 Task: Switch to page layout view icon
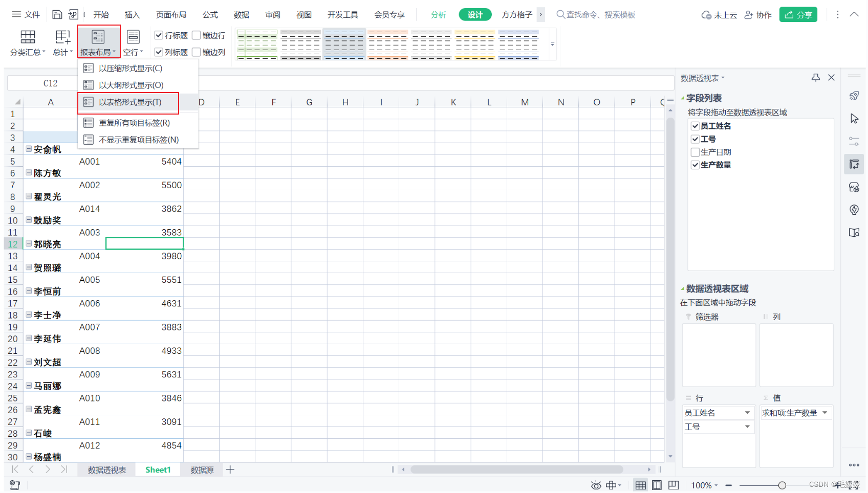[657, 485]
